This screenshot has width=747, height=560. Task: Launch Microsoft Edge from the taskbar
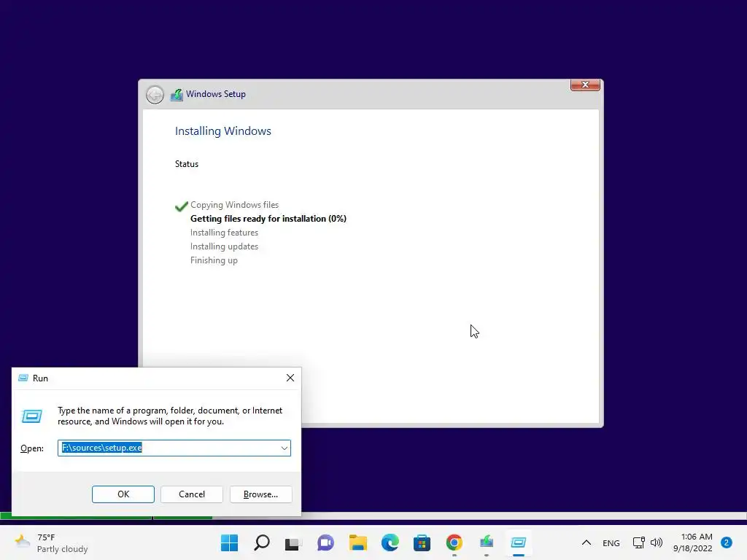click(390, 542)
